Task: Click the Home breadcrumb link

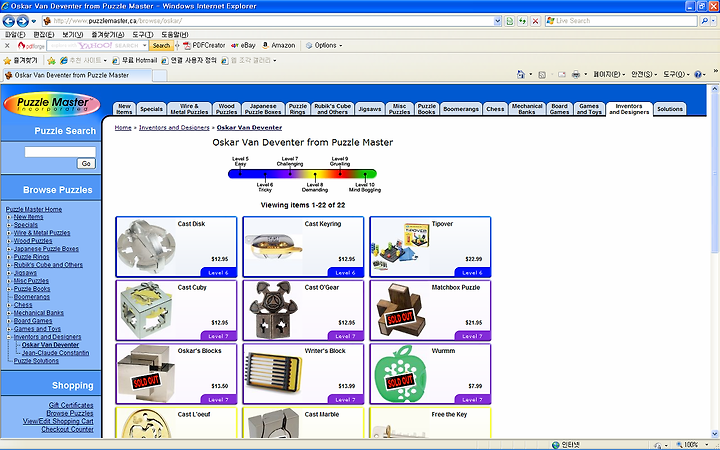Action: tap(123, 128)
